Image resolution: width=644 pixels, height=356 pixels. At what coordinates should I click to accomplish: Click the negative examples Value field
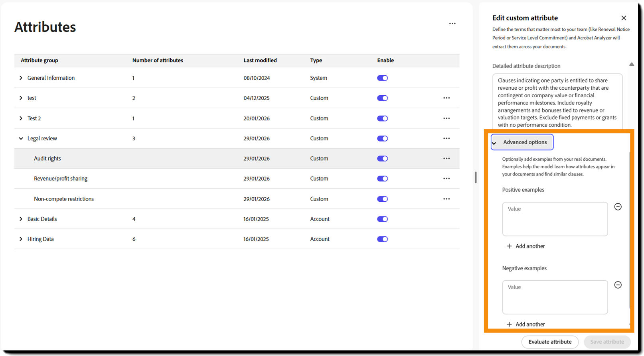click(x=555, y=297)
